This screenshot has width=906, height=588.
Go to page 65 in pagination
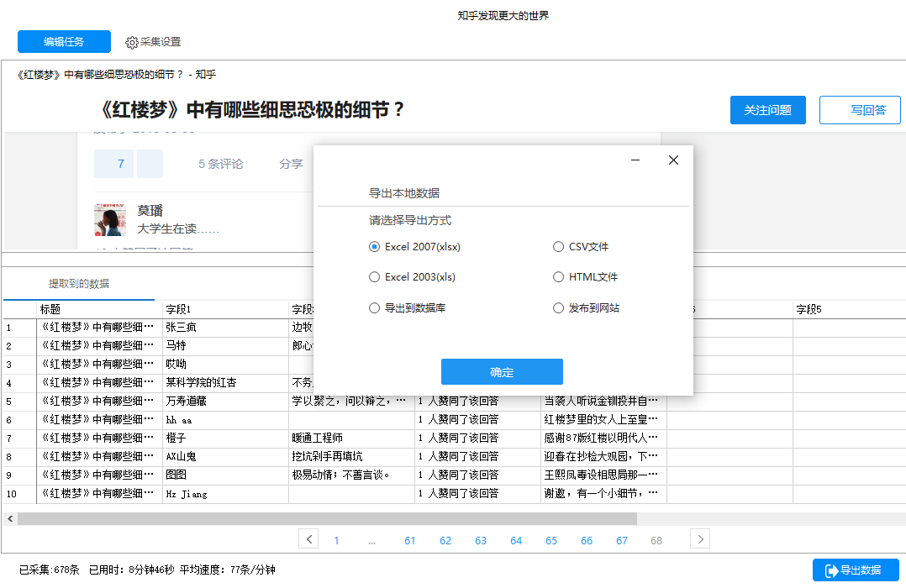click(x=551, y=541)
